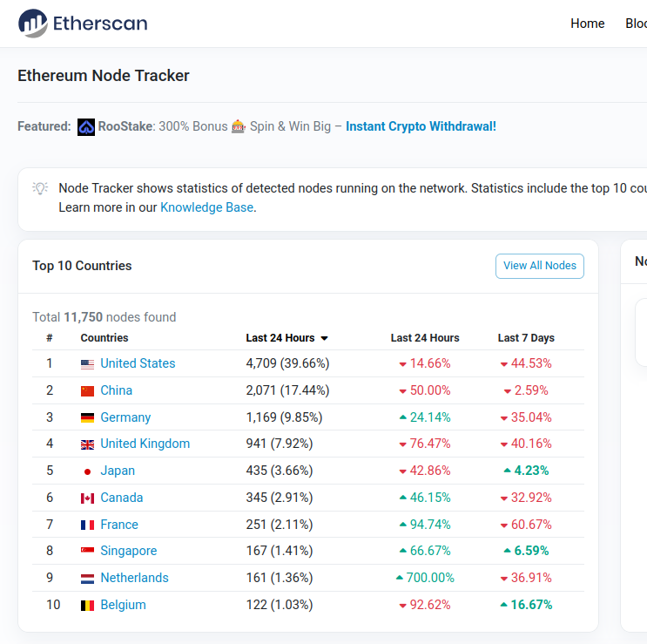Screen dimensions: 647x644
Task: Click the United States flag icon
Action: pos(87,364)
